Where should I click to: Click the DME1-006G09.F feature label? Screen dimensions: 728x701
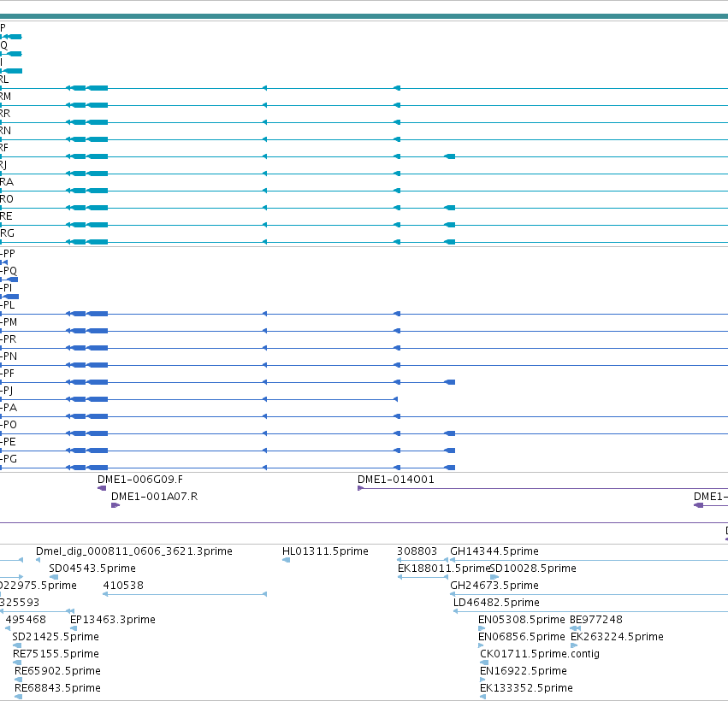[140, 480]
